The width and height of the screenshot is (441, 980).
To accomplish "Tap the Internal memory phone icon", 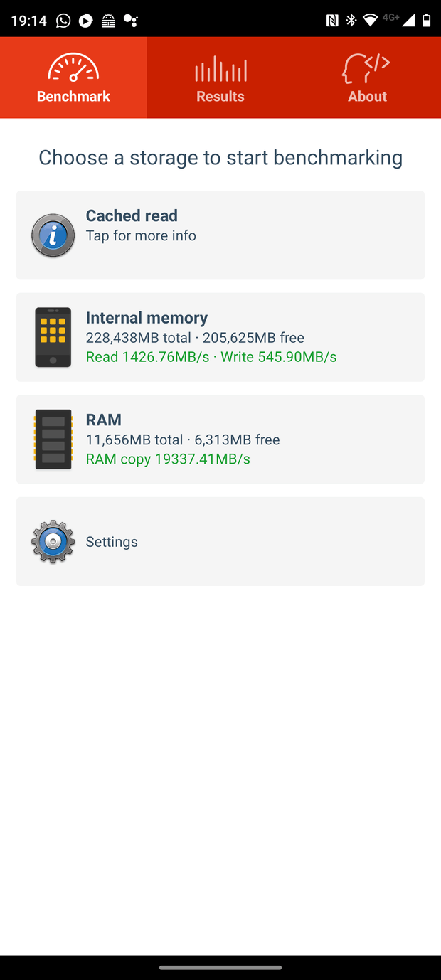I will point(53,337).
